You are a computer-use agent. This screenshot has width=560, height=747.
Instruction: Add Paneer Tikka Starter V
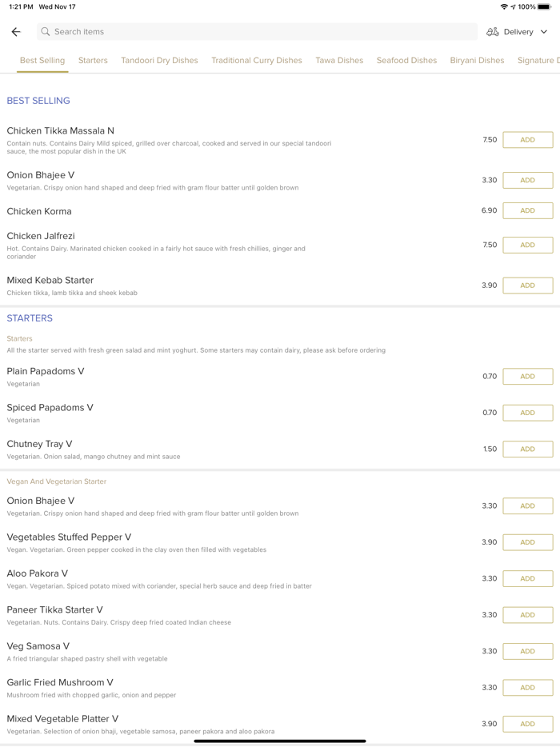click(x=527, y=615)
